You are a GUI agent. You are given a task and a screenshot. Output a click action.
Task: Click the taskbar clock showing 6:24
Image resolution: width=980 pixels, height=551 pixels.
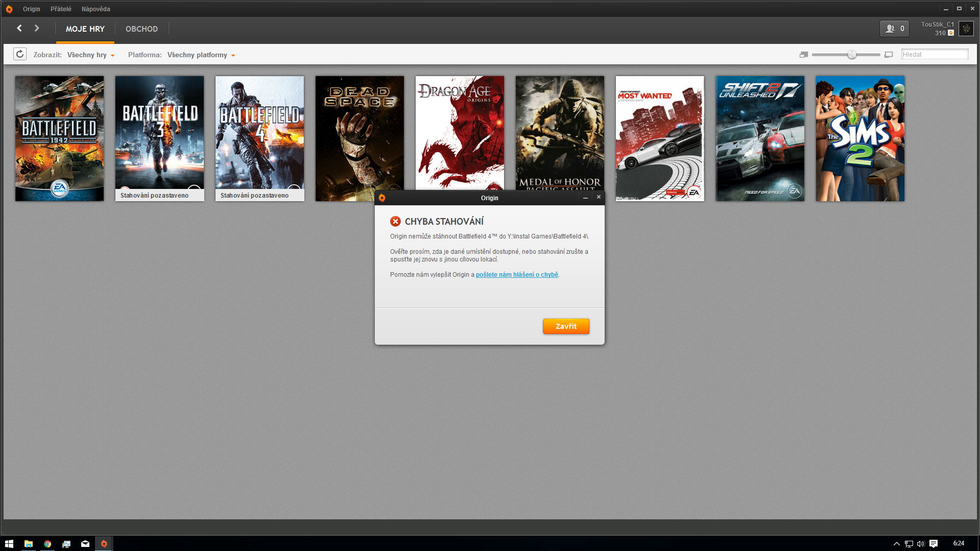point(959,543)
